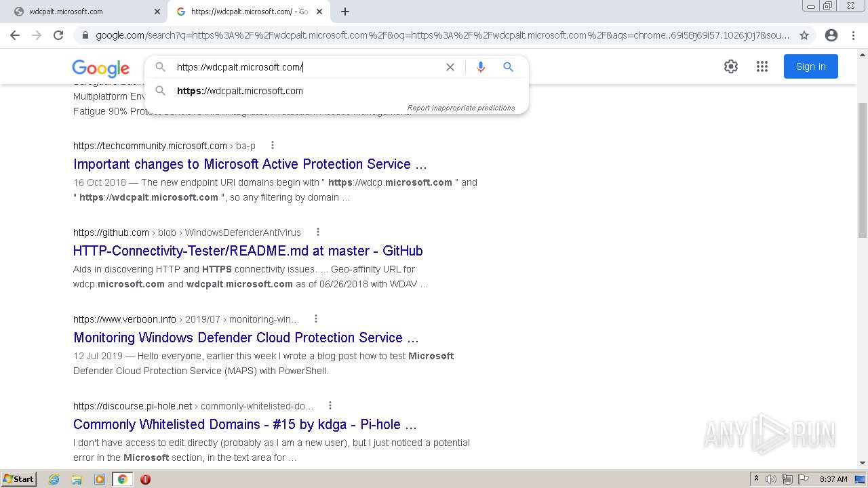Screen dimensions: 868x488
Task: Open Monitoring Windows Defender Cloud Protection result
Action: (246, 338)
